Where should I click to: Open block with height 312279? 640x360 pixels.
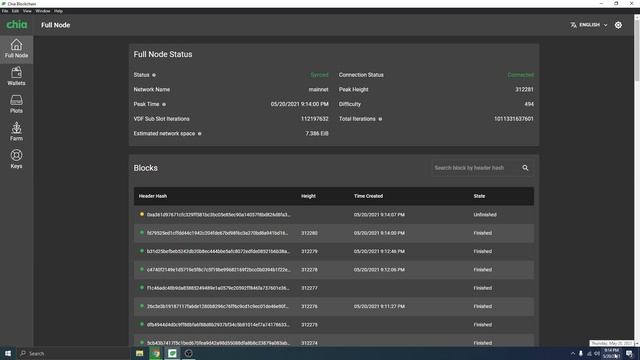pyautogui.click(x=334, y=251)
